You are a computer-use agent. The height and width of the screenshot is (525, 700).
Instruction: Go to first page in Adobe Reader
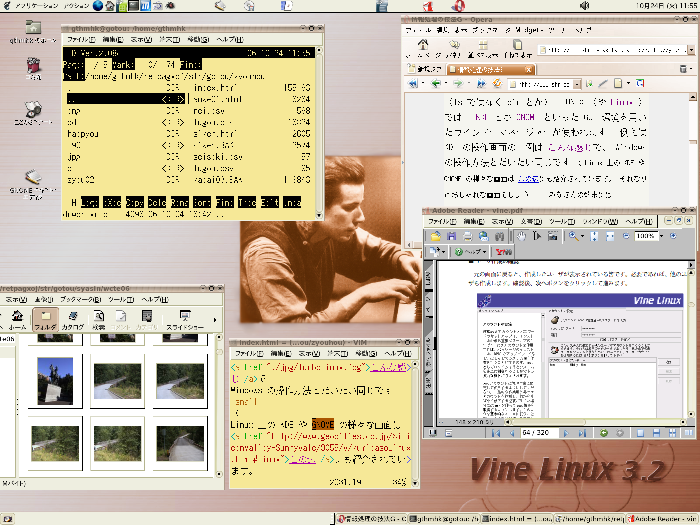[x=496, y=433]
